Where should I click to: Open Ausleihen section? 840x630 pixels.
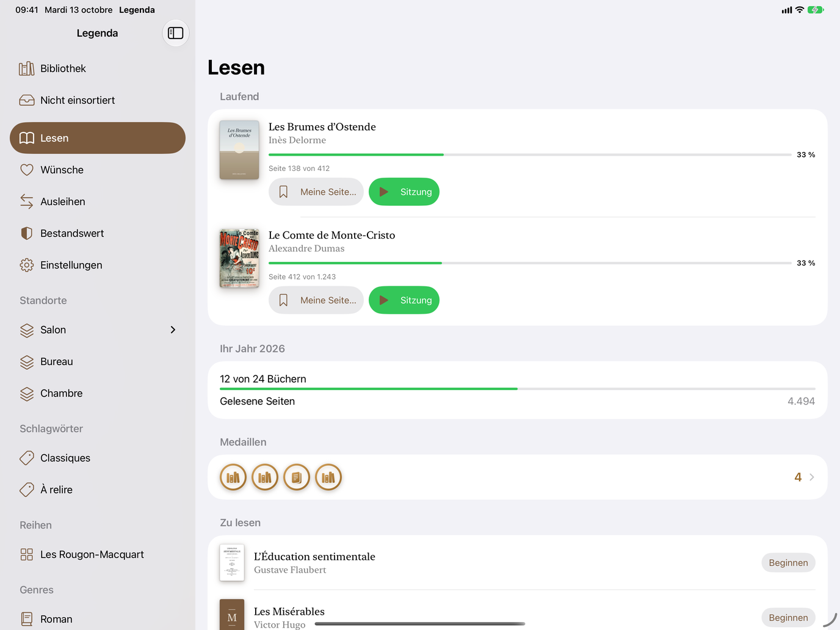point(98,201)
